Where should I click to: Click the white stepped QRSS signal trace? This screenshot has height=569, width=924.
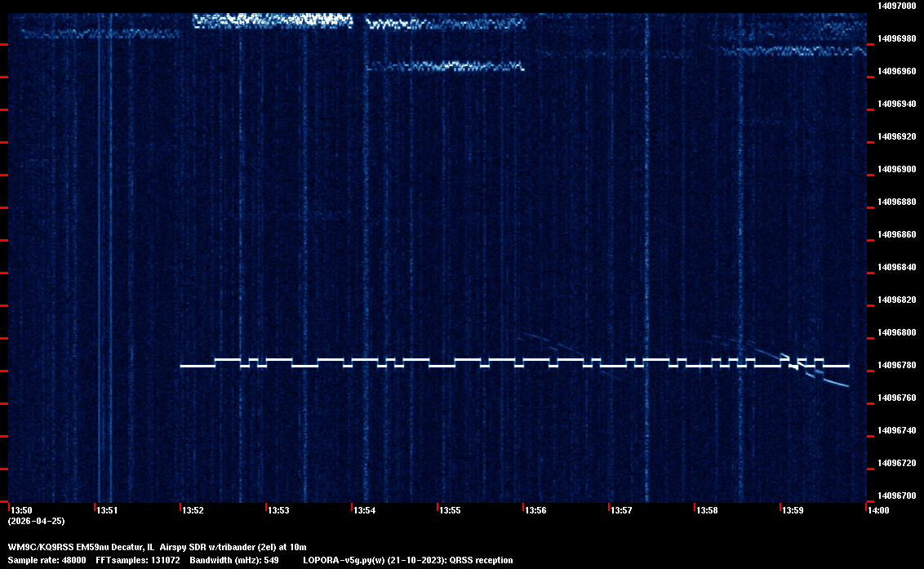(441, 366)
